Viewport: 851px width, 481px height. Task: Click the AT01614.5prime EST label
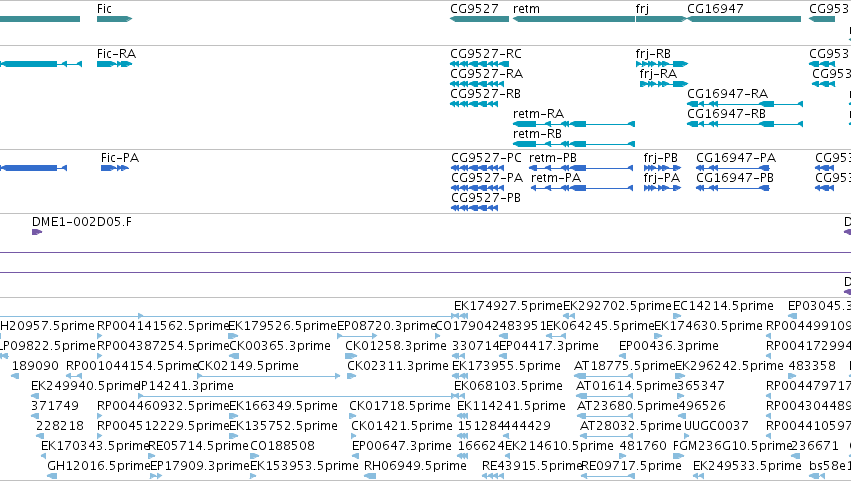pos(626,387)
